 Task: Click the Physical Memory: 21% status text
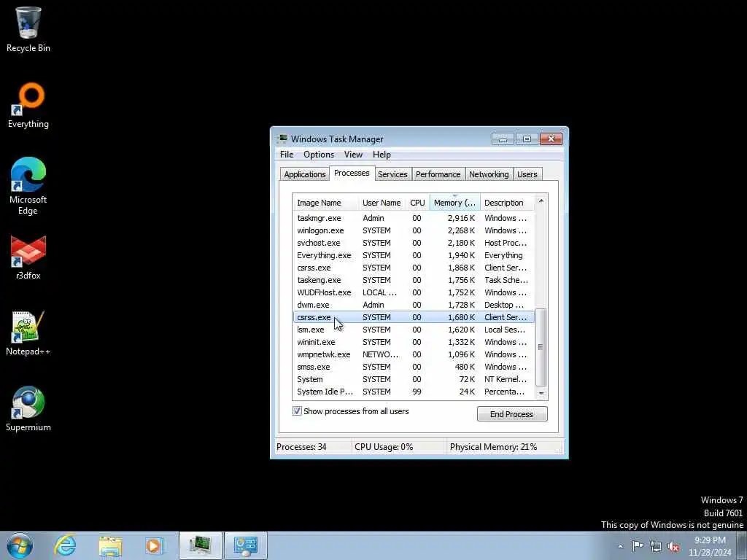pos(493,447)
